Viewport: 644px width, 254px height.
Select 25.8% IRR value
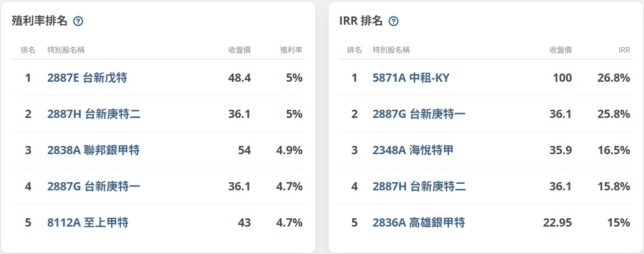(613, 114)
